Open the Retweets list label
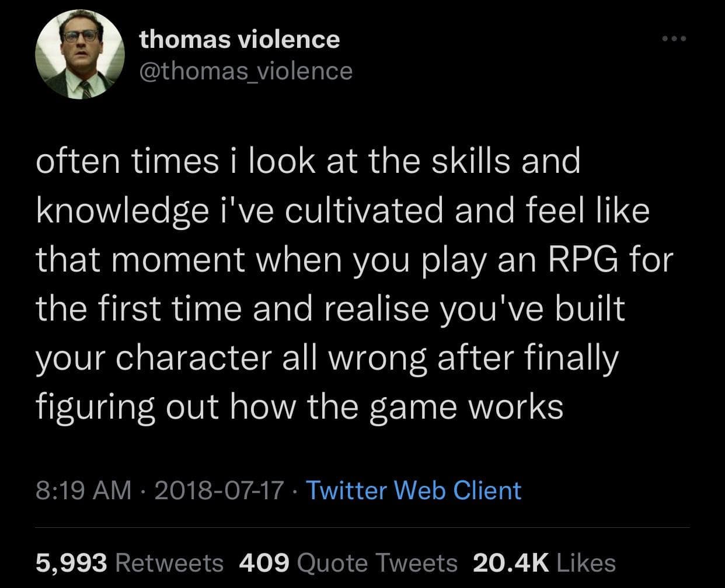The height and width of the screenshot is (588, 725). [x=170, y=563]
